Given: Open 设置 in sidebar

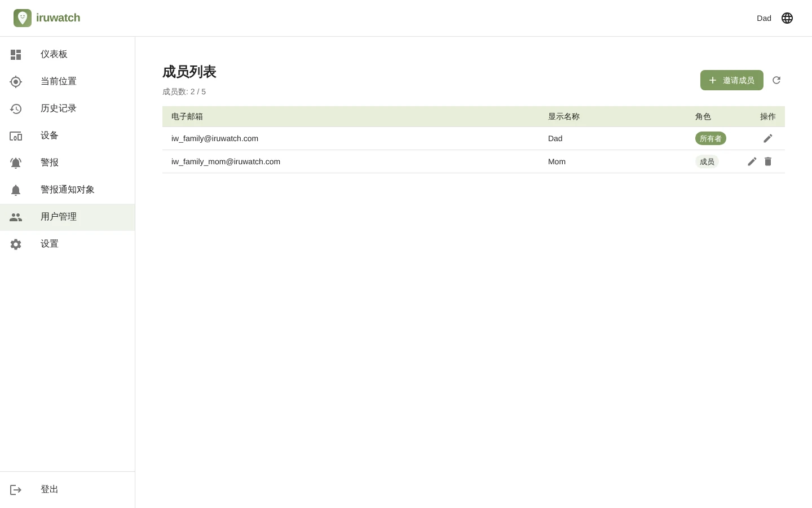Looking at the screenshot, I should click(67, 244).
